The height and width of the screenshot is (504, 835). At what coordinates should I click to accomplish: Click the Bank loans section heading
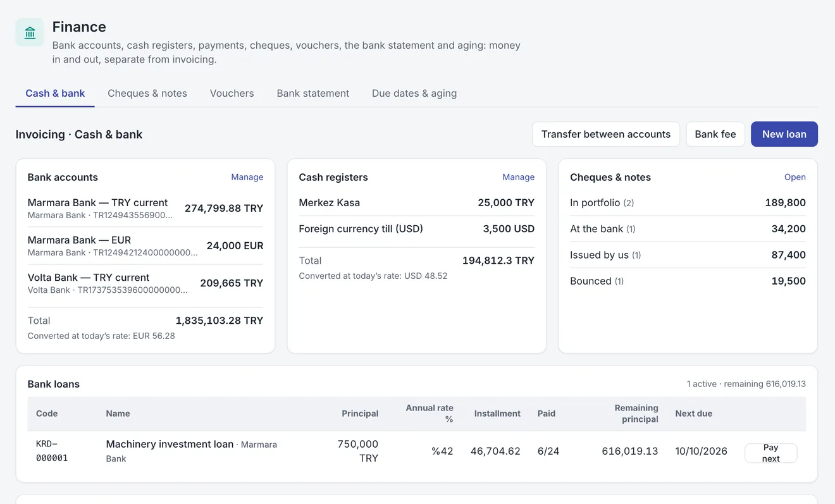coord(54,384)
